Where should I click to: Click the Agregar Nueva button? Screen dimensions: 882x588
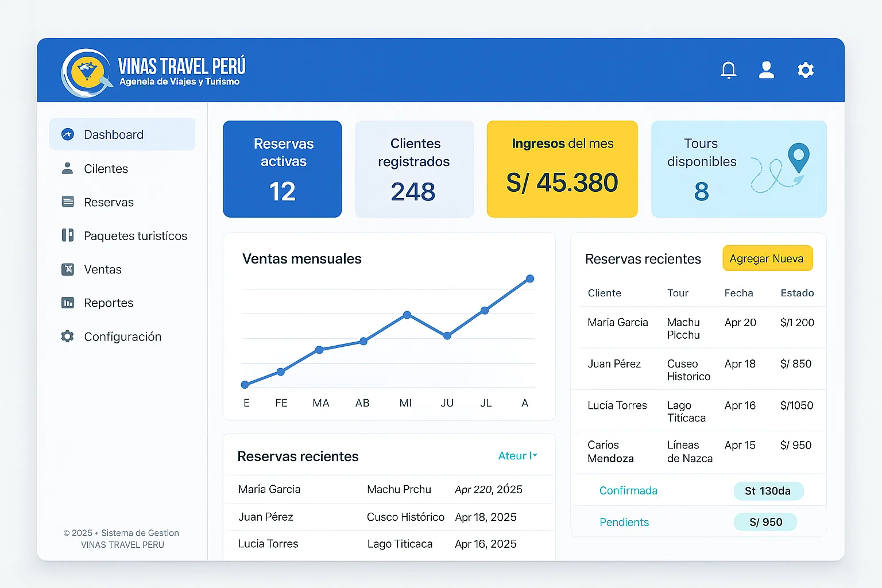point(767,258)
